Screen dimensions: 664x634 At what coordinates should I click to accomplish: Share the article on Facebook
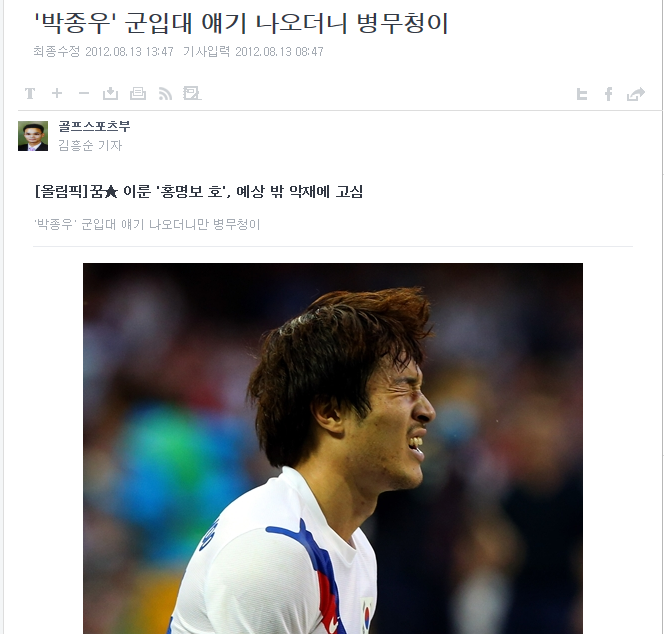609,94
